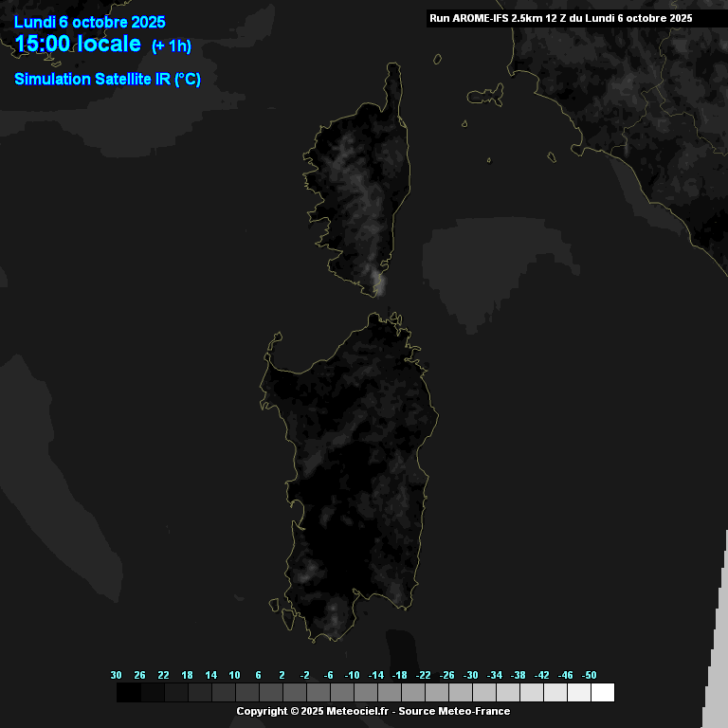The width and height of the screenshot is (728, 728).
Task: Select the -50°C white legend swatch
Action: [602, 693]
